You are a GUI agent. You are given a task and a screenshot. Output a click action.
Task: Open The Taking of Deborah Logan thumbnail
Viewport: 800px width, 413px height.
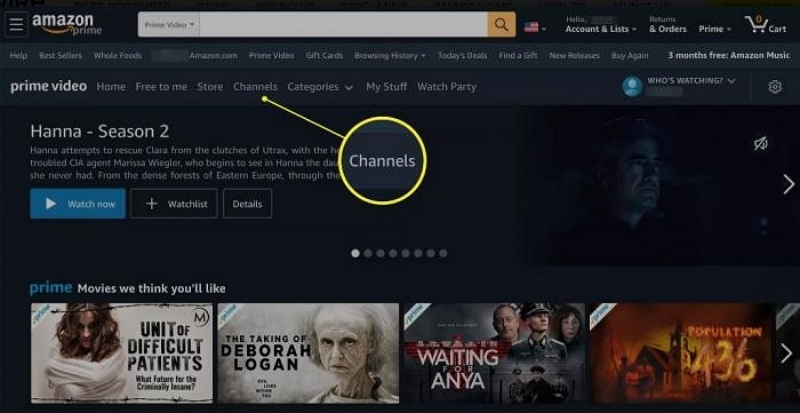point(308,353)
